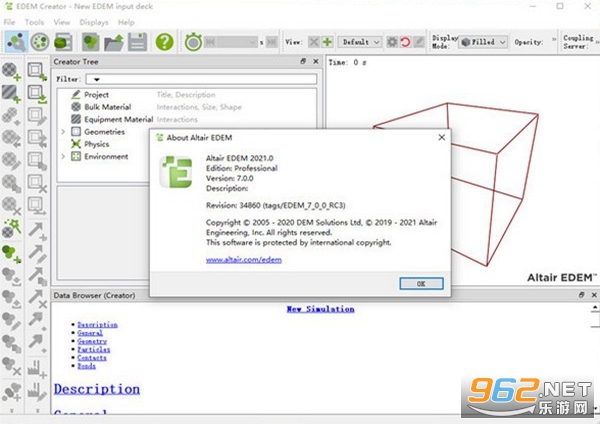Screen dimensions: 600x424
Task: Click the green Help question mark icon
Action: click(165, 42)
